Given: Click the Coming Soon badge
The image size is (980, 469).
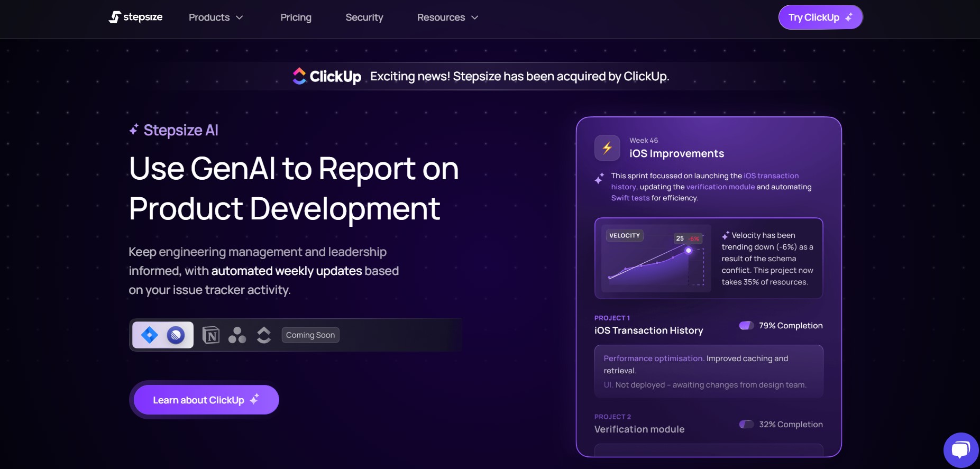Looking at the screenshot, I should tap(310, 335).
